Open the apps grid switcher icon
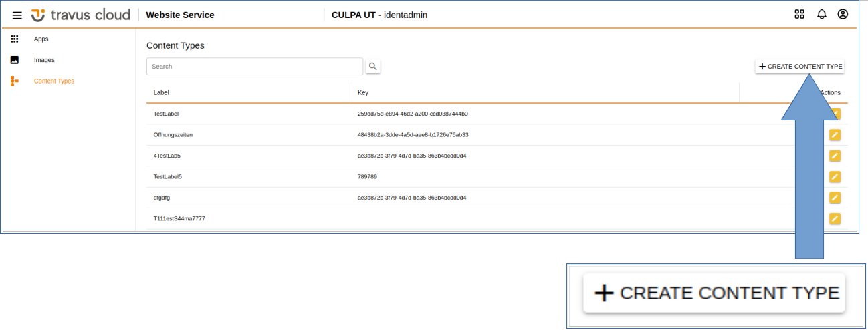Screen dimensions: 868x330 click(799, 14)
